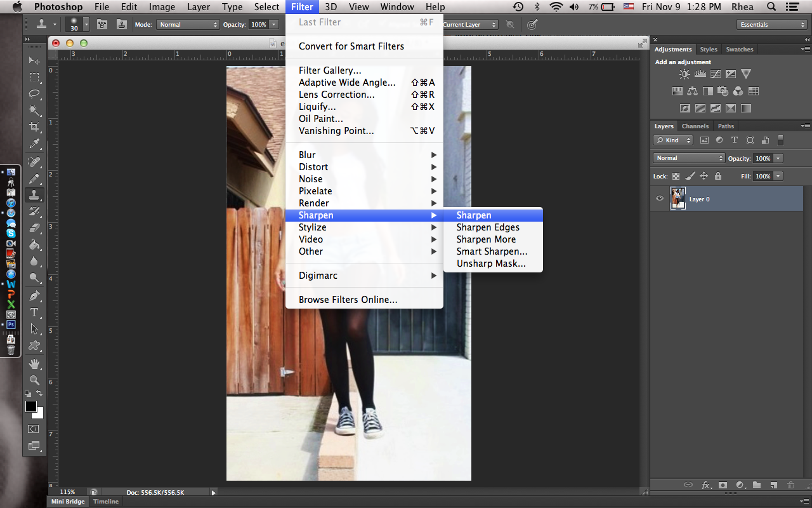Select the Dodge tool

tap(34, 277)
